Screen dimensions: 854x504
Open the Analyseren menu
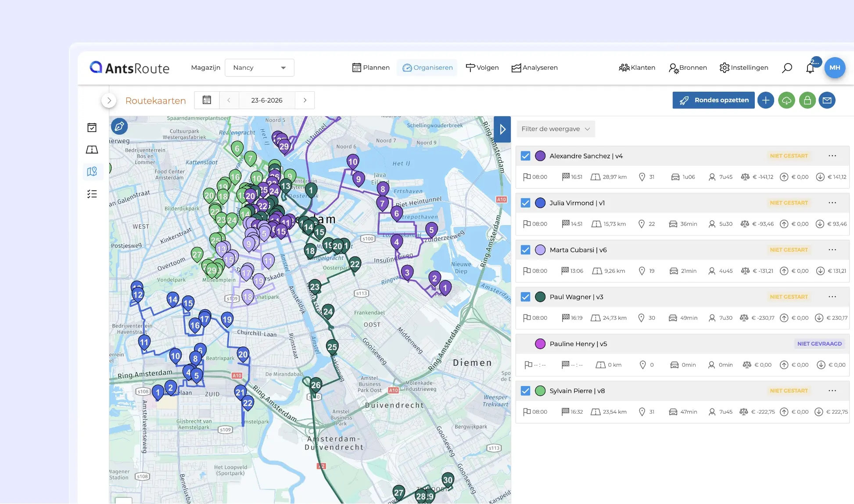coord(535,68)
